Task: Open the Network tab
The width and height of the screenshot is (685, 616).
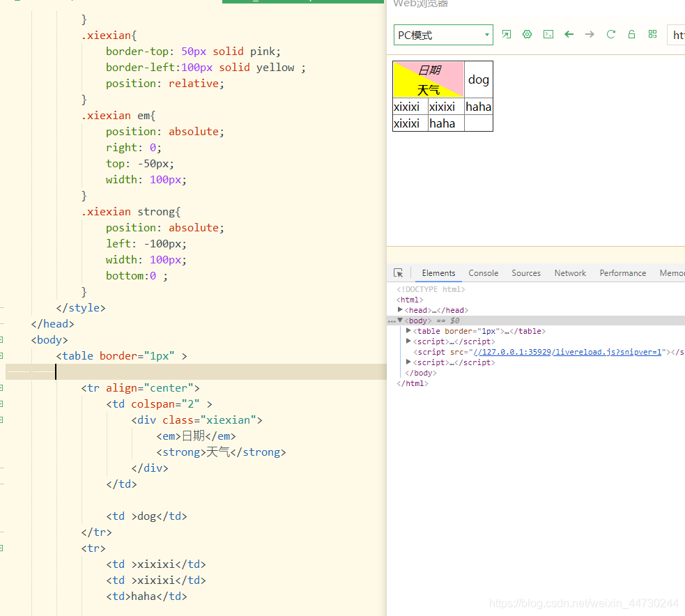Action: [x=570, y=273]
